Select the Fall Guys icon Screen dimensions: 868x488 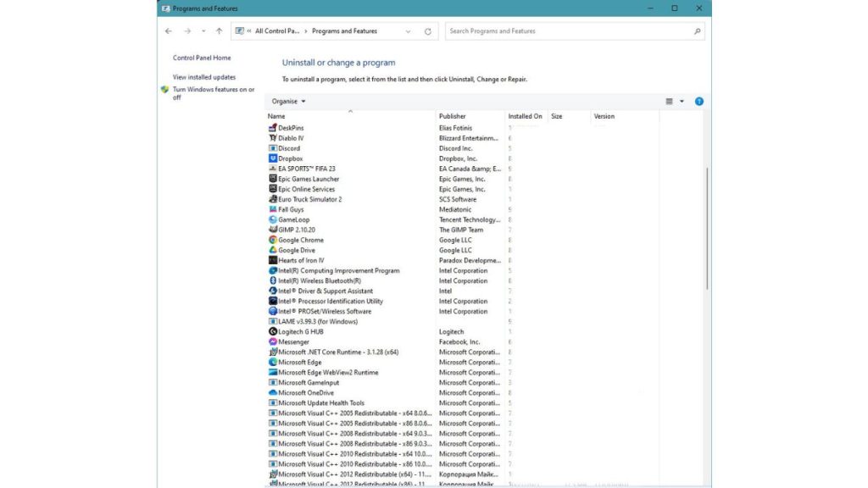[272, 209]
